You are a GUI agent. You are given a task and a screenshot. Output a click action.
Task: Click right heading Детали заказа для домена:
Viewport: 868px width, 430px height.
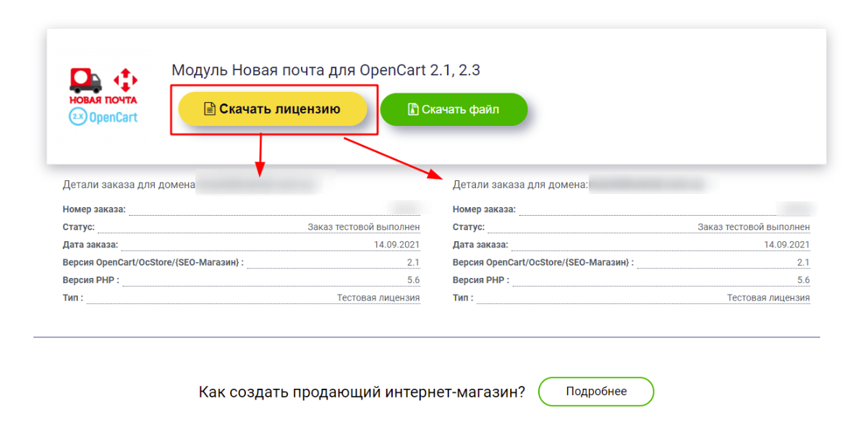coord(521,185)
